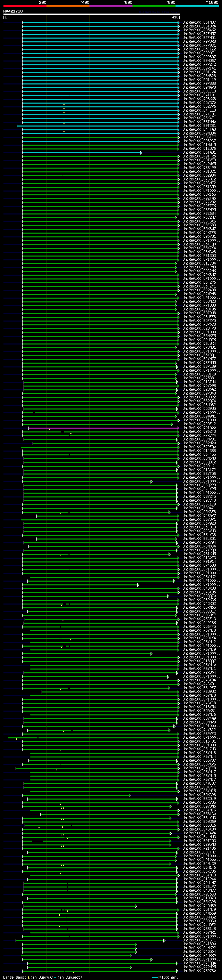Viewport: 222px width, 980px height.
Task: Select the UniRef100_Q01A00 label
Action: point(199,428)
